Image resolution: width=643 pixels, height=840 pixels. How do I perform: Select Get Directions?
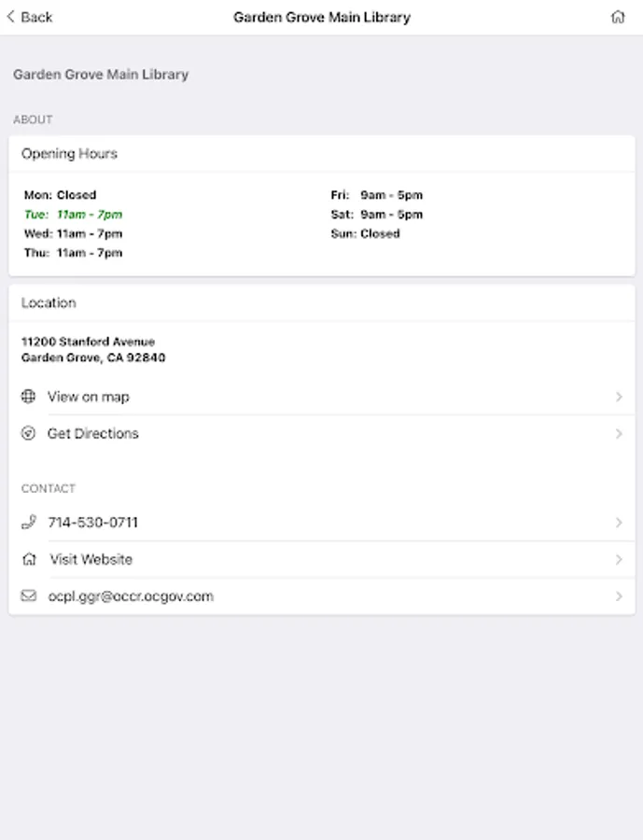point(93,433)
